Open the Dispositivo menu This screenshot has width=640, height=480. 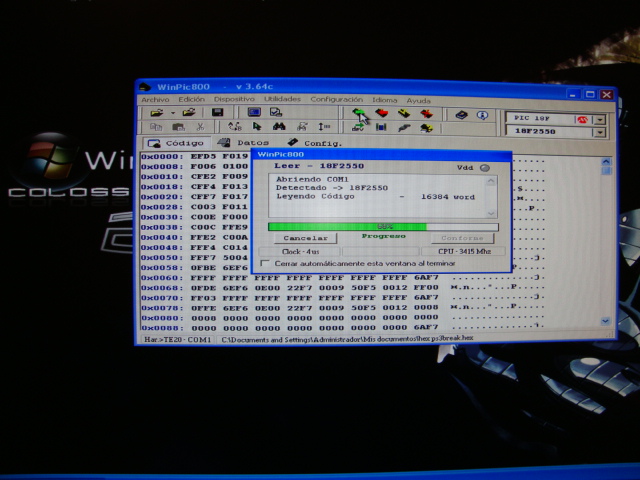(x=234, y=99)
